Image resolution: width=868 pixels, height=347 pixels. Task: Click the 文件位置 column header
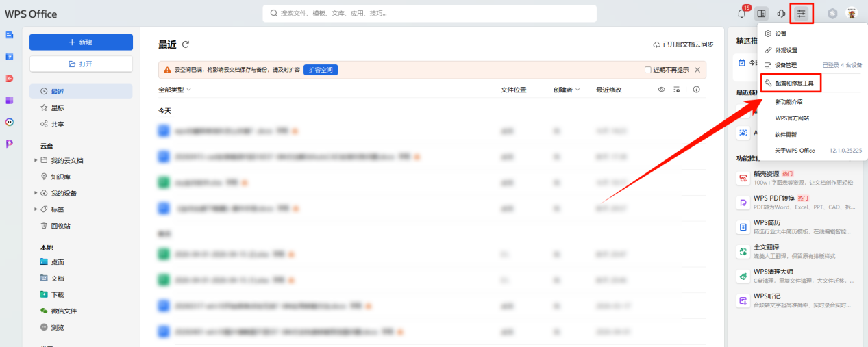513,90
